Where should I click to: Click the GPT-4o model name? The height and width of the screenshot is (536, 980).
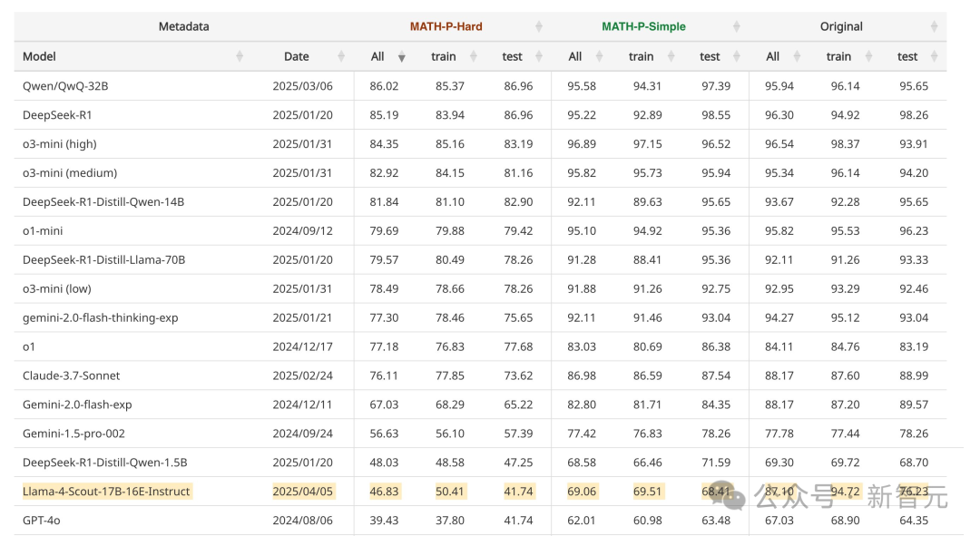point(42,521)
